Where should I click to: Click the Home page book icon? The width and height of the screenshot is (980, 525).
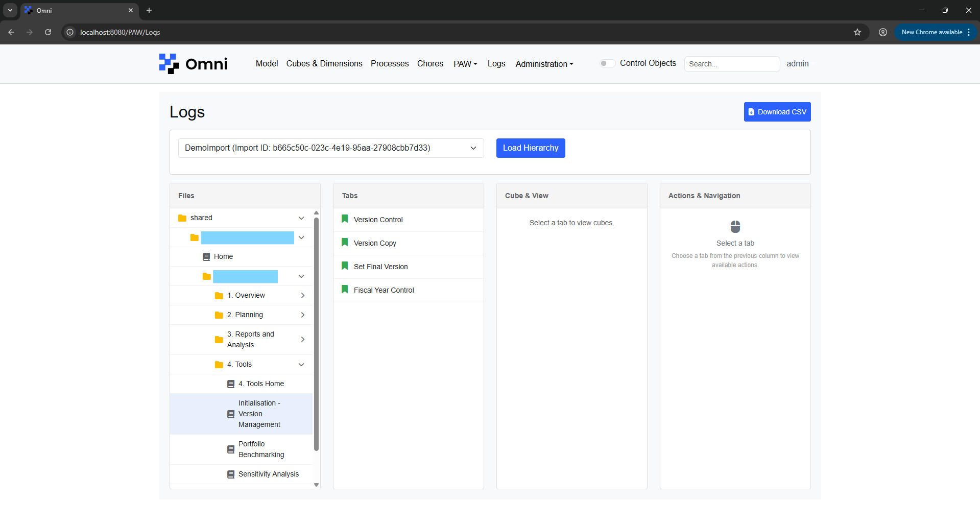(206, 257)
